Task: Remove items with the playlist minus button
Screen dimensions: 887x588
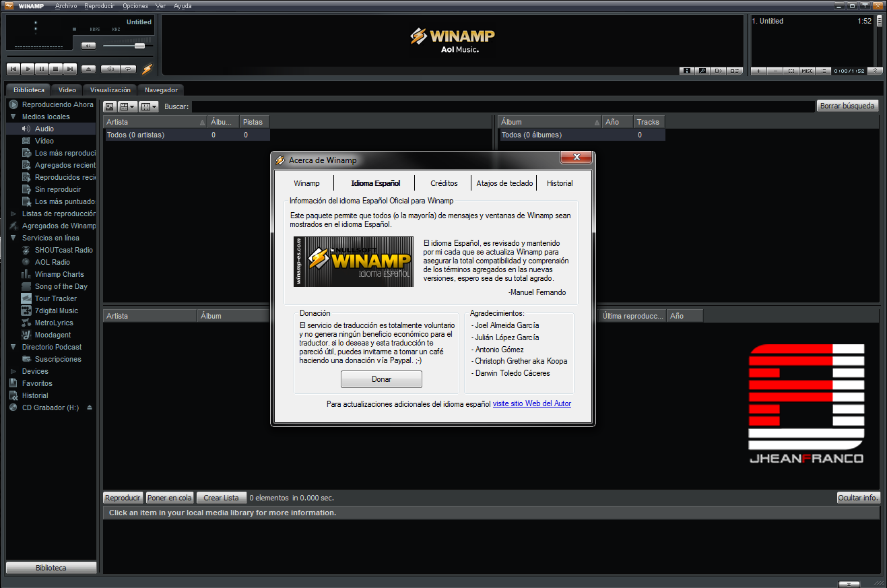Action: 775,71
